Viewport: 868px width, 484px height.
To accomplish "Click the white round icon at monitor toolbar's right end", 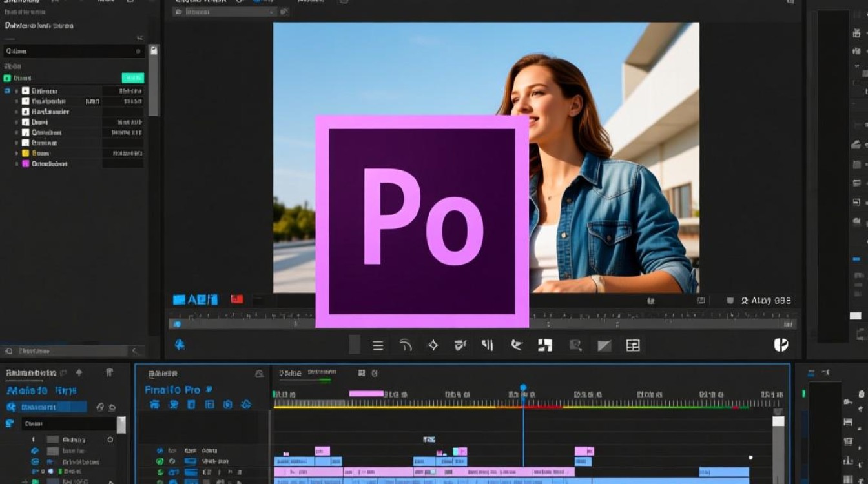I will (781, 345).
